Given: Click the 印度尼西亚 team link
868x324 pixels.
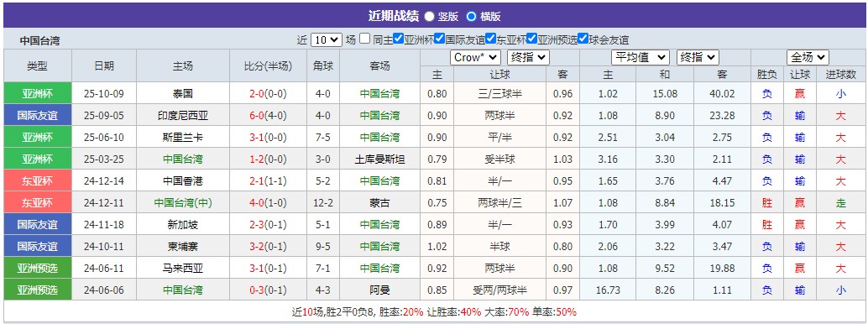Looking at the screenshot, I should pos(183,116).
